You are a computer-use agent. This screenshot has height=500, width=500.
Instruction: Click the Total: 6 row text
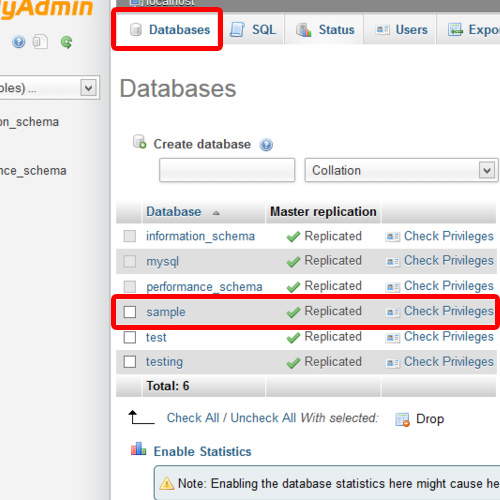(168, 386)
